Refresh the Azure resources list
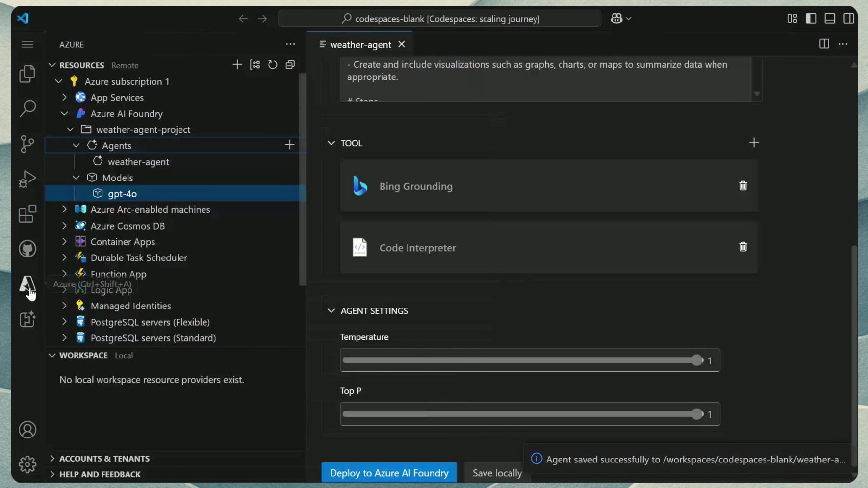This screenshot has height=488, width=868. tap(273, 65)
